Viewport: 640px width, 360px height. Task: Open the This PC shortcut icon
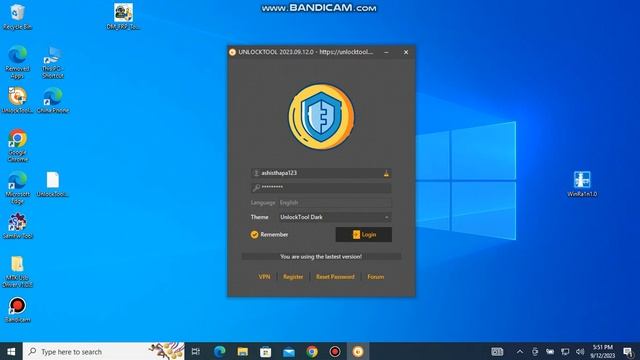click(x=53, y=62)
